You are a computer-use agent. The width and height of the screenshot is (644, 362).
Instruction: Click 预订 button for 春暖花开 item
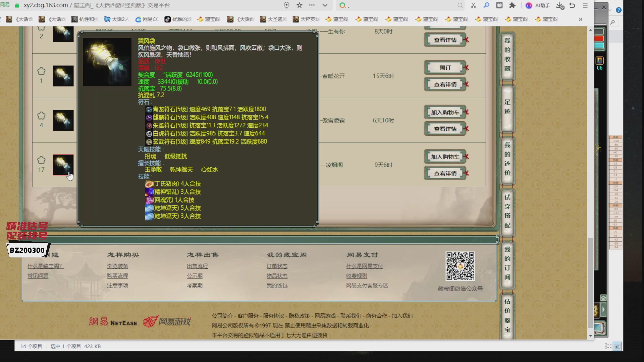(x=445, y=68)
